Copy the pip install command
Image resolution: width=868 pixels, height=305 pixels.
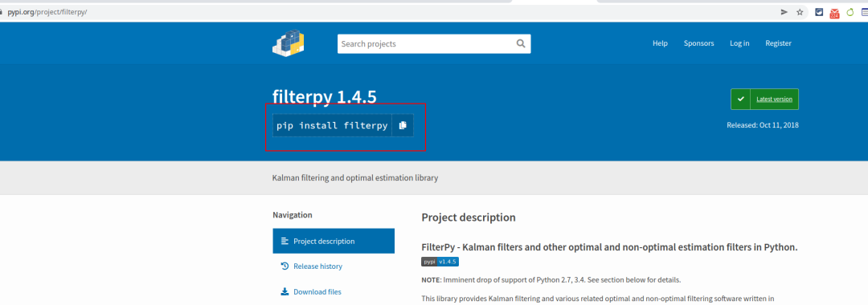(x=403, y=125)
